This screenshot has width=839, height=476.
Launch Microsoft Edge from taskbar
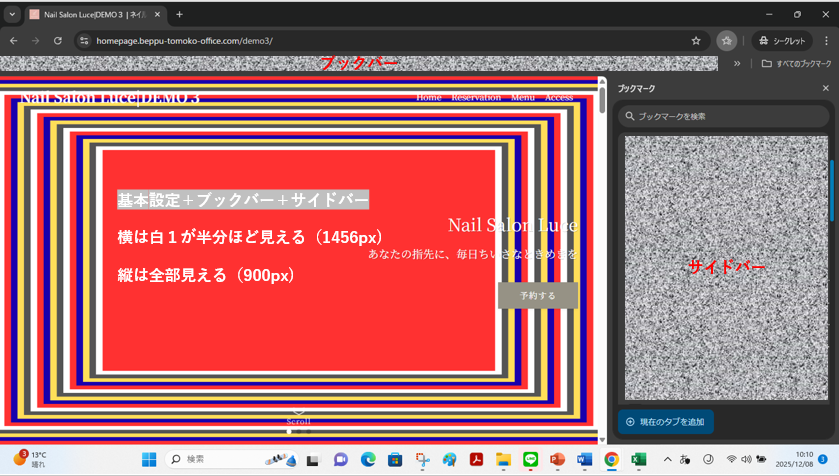point(368,459)
